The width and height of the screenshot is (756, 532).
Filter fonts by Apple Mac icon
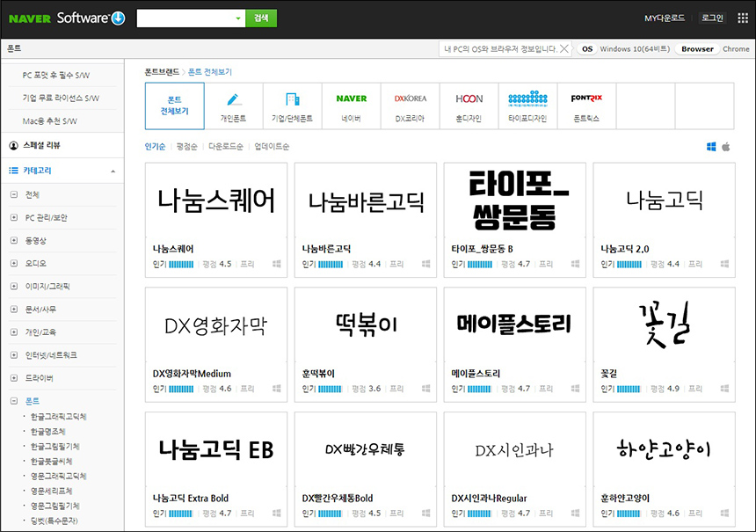pos(725,147)
